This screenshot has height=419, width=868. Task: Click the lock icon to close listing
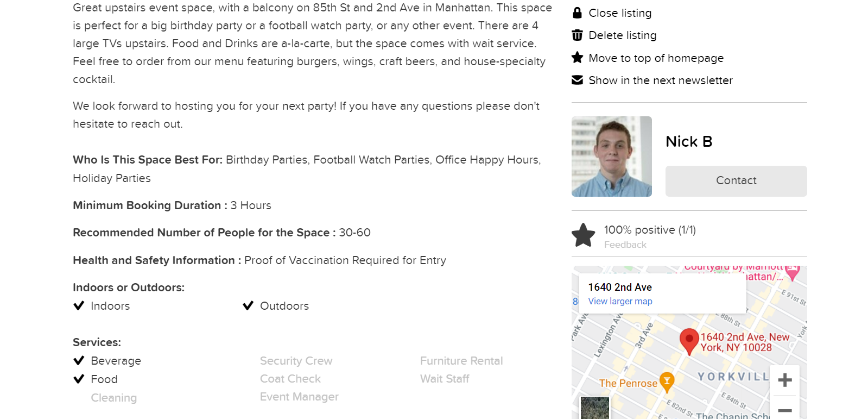coord(577,12)
